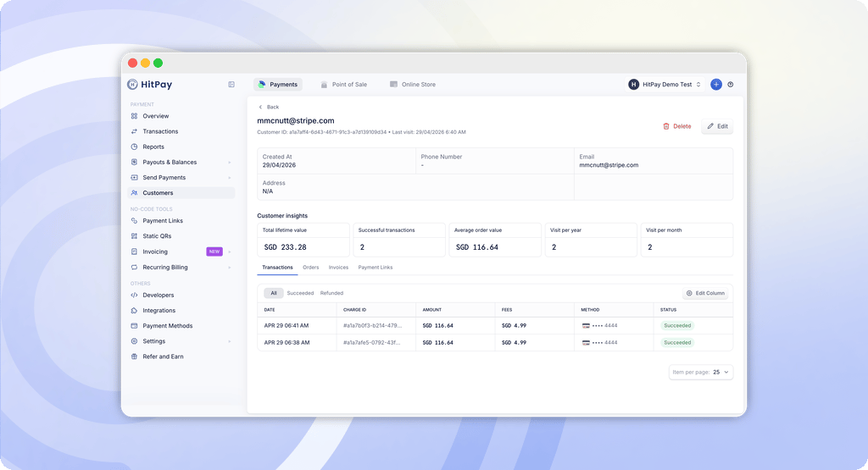Expand the Settings submenu arrow

(x=229, y=341)
